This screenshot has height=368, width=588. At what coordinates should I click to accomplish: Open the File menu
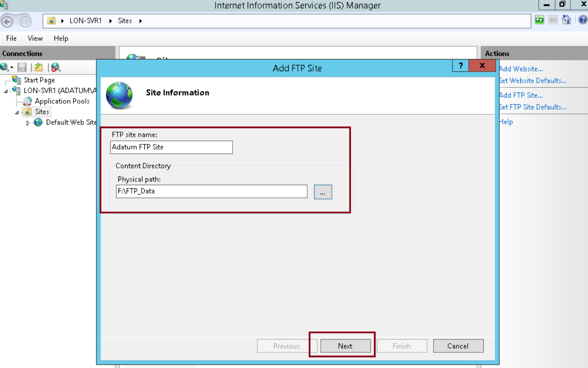[11, 38]
